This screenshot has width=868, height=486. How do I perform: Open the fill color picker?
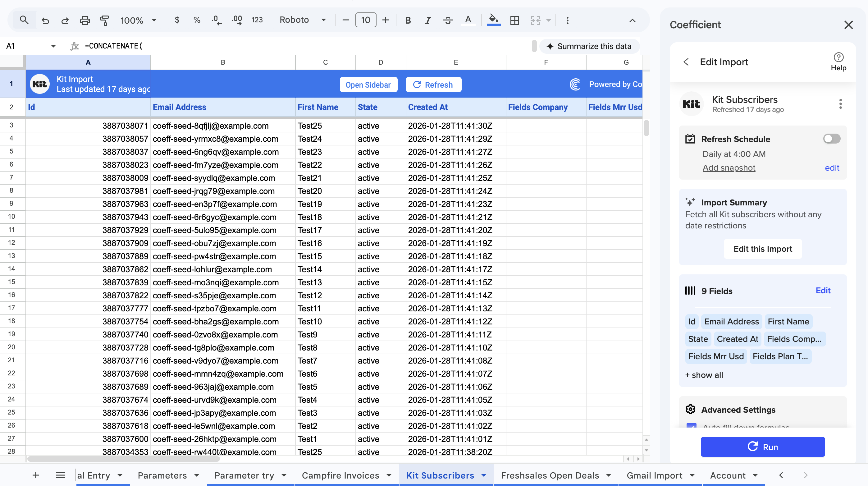click(x=494, y=20)
